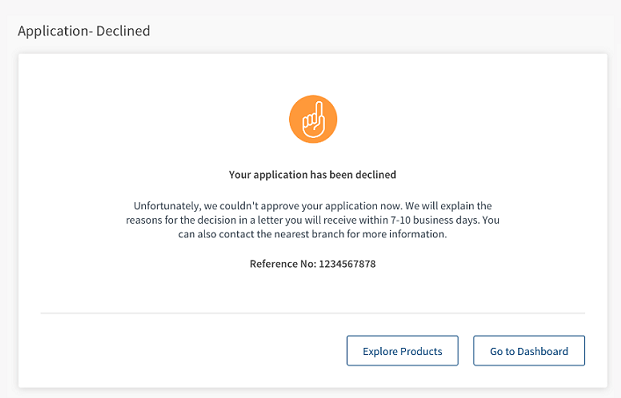Click the word 'Dashboard' on the right button

543,351
